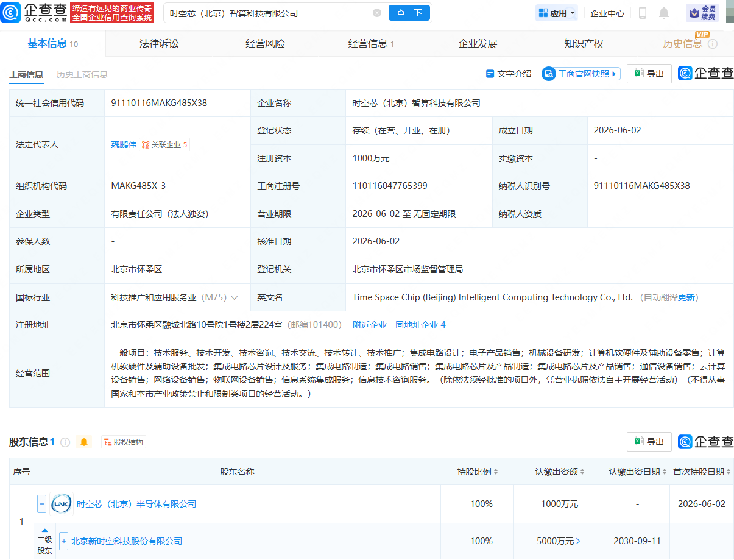Click organization code MAKG485X-3
Screen dimensions: 734x560
pyautogui.click(x=138, y=186)
